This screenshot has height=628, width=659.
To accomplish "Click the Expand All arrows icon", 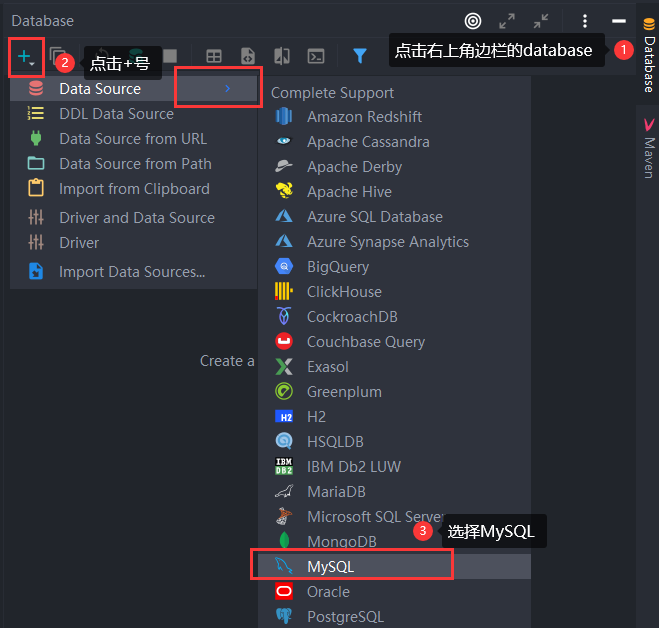I will coord(507,21).
